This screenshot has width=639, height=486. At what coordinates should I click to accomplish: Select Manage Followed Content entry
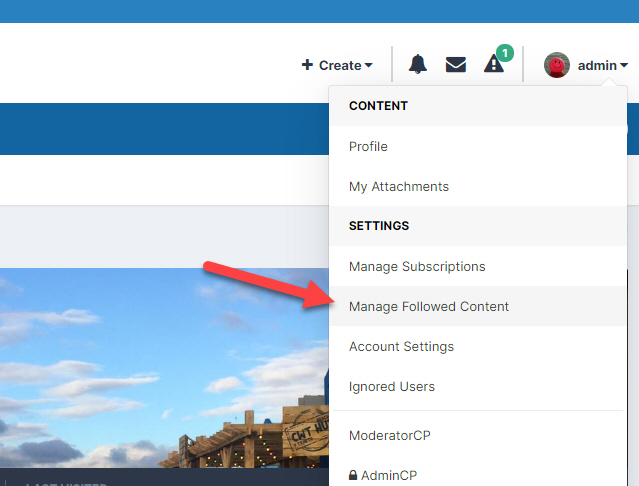coord(478,306)
